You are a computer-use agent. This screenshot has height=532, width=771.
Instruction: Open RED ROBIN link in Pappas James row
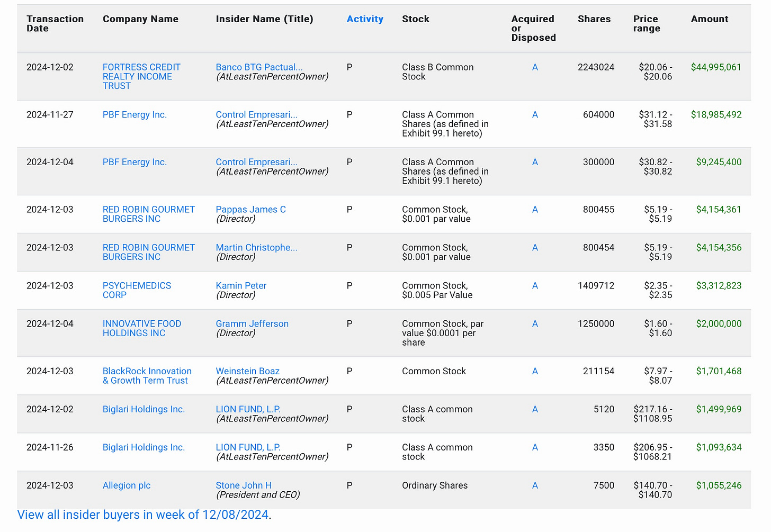pyautogui.click(x=149, y=214)
